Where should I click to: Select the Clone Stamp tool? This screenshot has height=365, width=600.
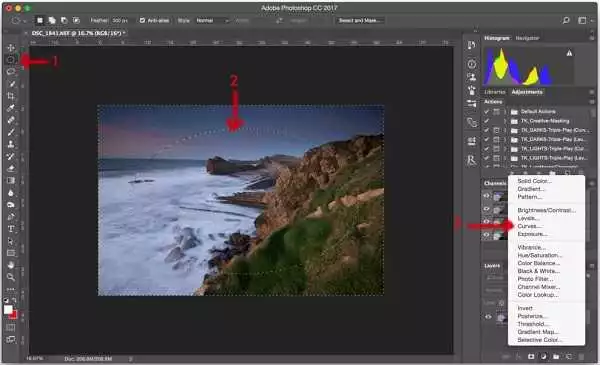(x=11, y=144)
